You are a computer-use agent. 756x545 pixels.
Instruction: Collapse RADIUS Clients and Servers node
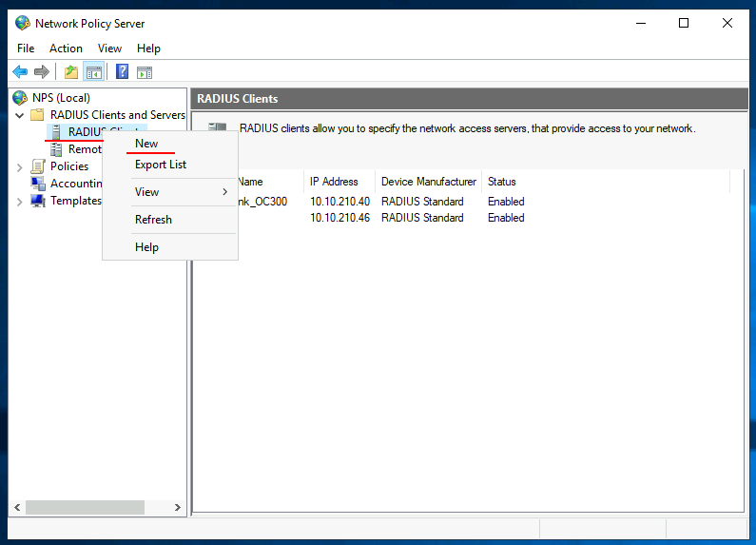tap(20, 115)
